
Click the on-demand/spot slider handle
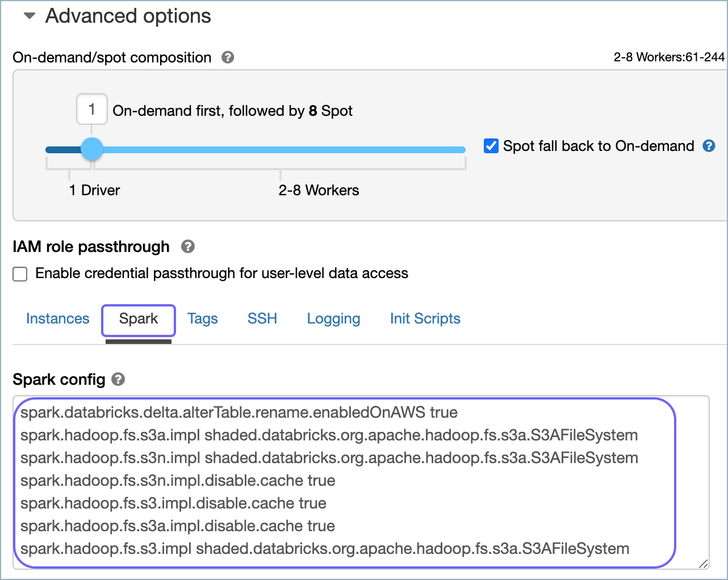click(x=92, y=149)
